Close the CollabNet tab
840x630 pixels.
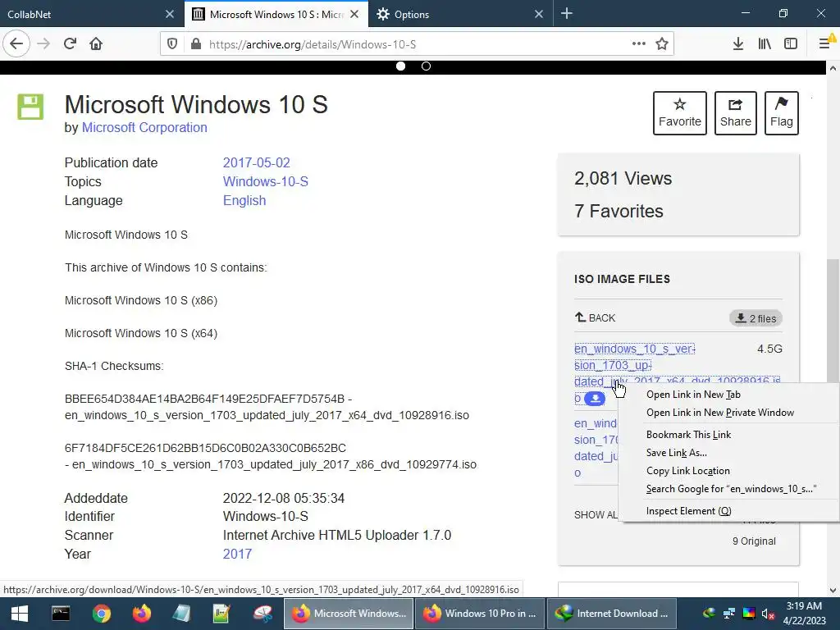click(x=169, y=14)
